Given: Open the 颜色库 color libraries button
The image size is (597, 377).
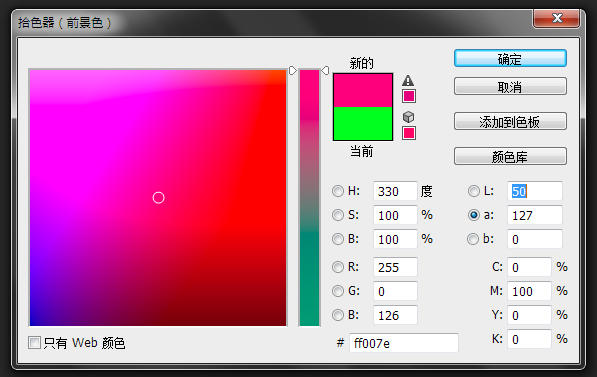Looking at the screenshot, I should 510,156.
